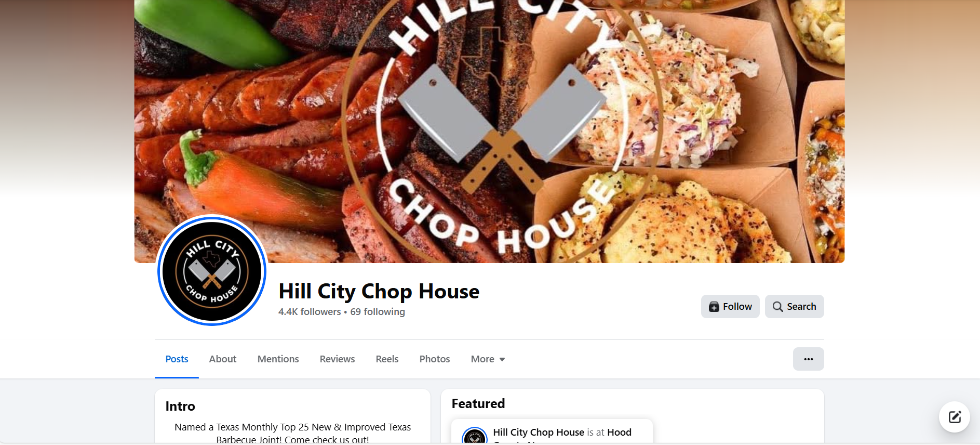Click the Follow button
The image size is (980, 445).
tap(730, 307)
